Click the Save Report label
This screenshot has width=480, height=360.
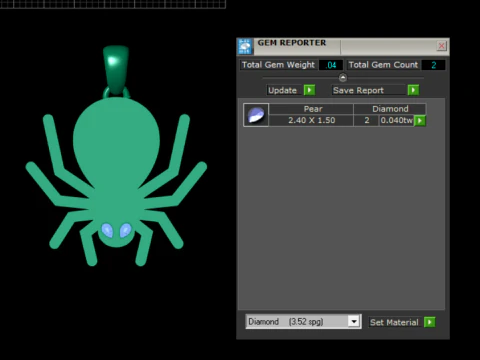[368, 90]
